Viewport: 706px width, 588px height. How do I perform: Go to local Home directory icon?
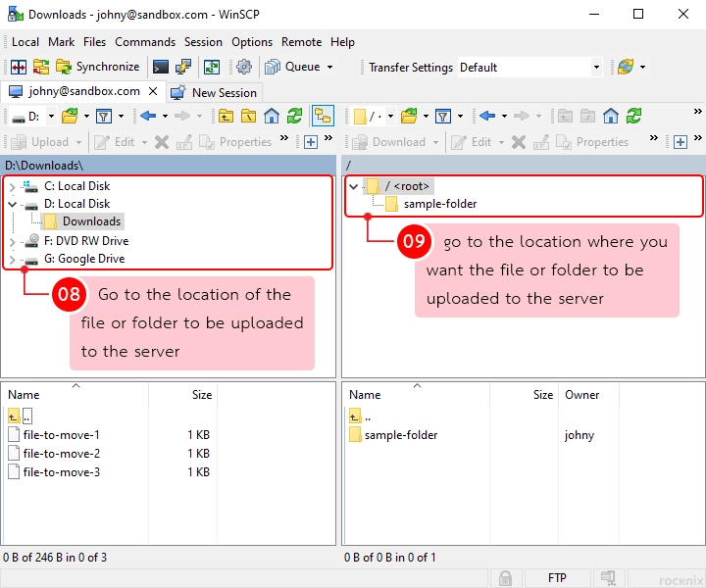pyautogui.click(x=271, y=116)
